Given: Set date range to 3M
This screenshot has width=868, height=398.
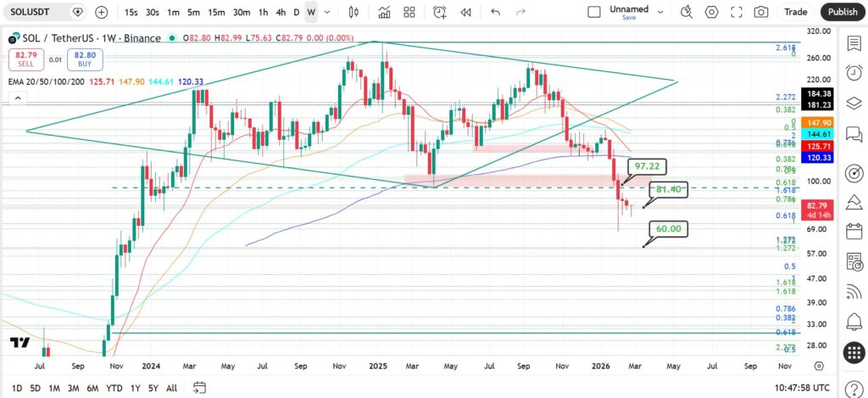Looking at the screenshot, I should tap(74, 388).
